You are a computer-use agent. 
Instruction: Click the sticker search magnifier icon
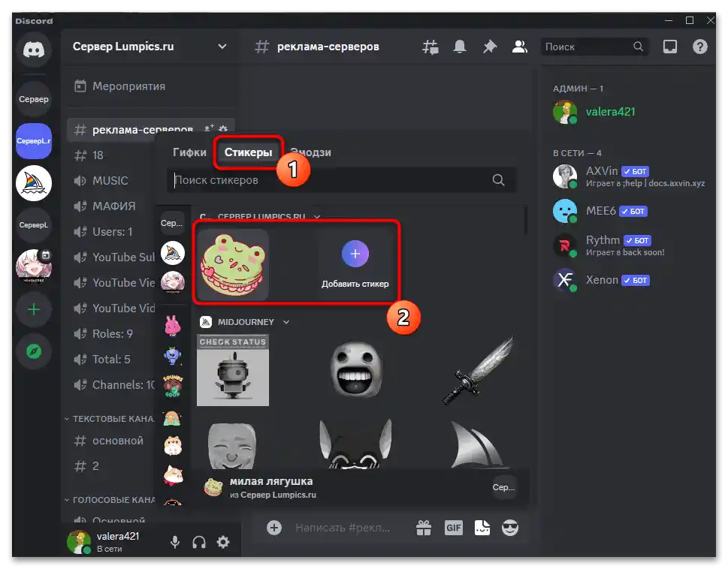pyautogui.click(x=498, y=180)
